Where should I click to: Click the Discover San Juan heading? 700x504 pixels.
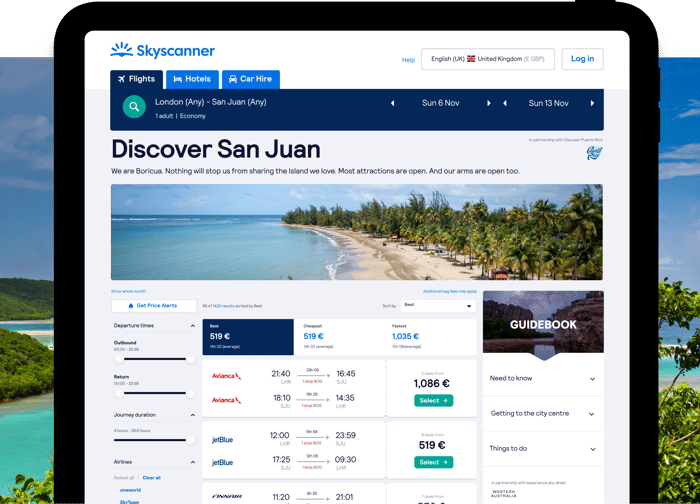[x=216, y=149]
